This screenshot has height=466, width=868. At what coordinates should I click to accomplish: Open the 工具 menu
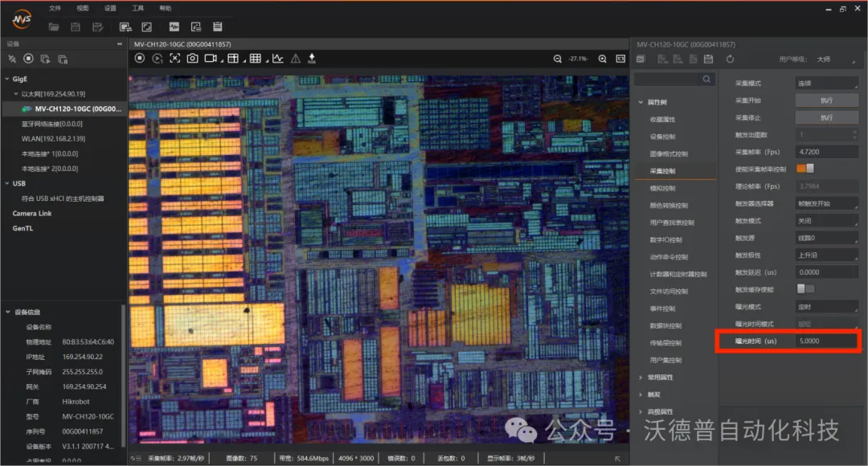point(138,8)
